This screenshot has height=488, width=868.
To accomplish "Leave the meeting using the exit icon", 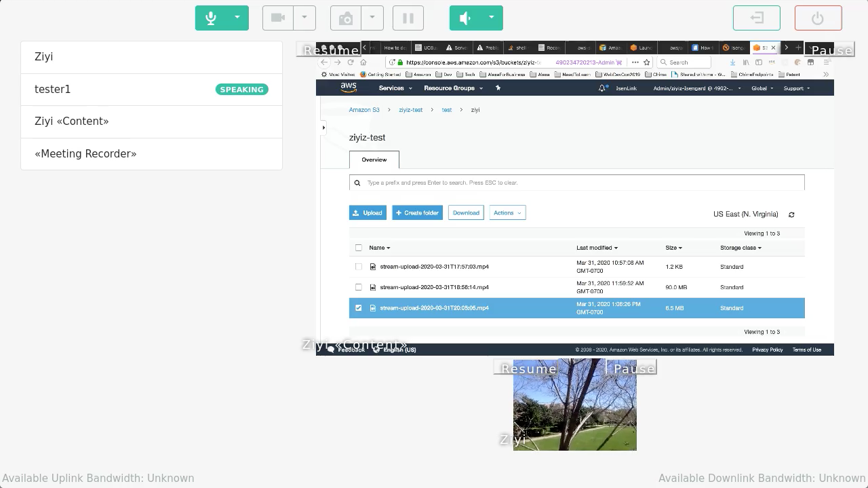I will pyautogui.click(x=757, y=18).
